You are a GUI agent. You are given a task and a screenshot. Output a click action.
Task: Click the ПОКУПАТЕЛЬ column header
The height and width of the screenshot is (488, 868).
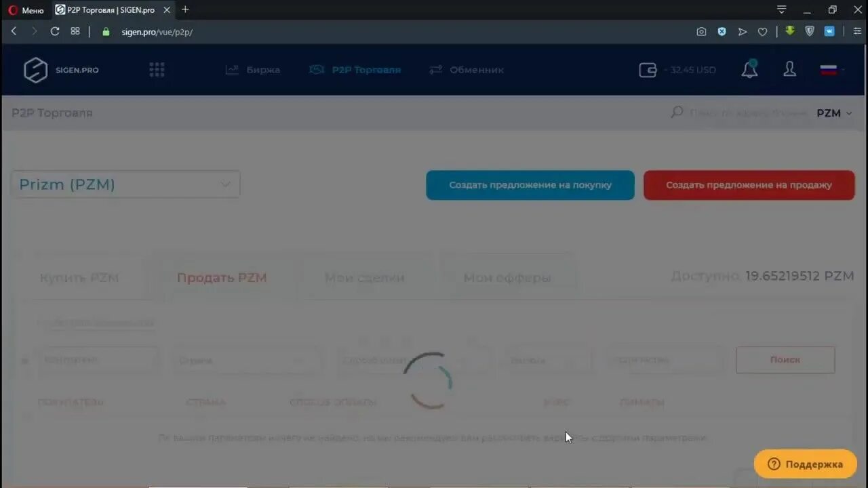(71, 402)
